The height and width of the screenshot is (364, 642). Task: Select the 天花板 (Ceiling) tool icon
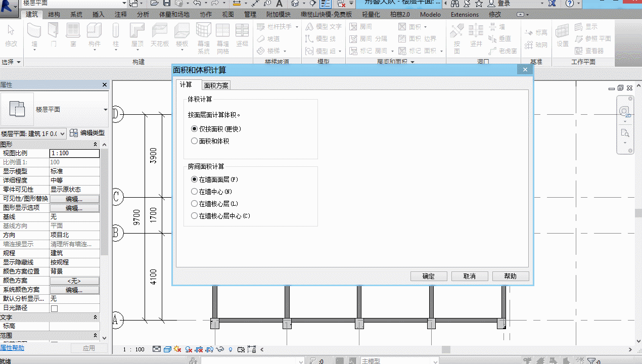coord(160,31)
